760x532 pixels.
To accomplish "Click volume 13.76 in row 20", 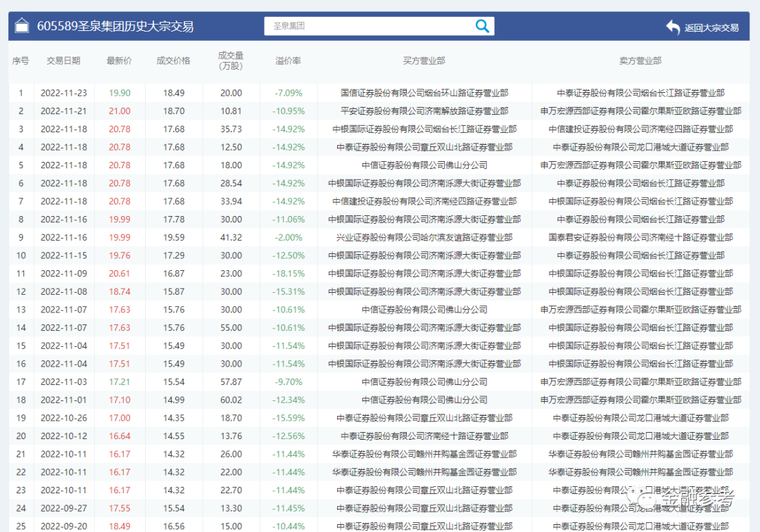I will tap(232, 436).
